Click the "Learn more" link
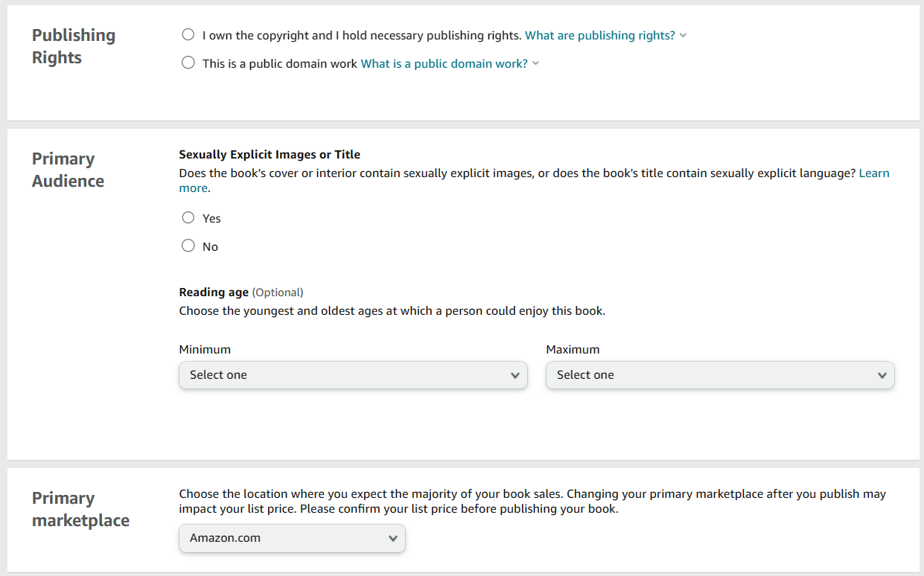The width and height of the screenshot is (924, 576). click(873, 173)
